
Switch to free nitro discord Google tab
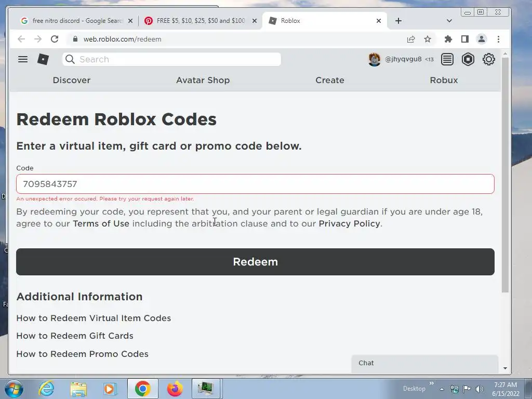point(76,21)
